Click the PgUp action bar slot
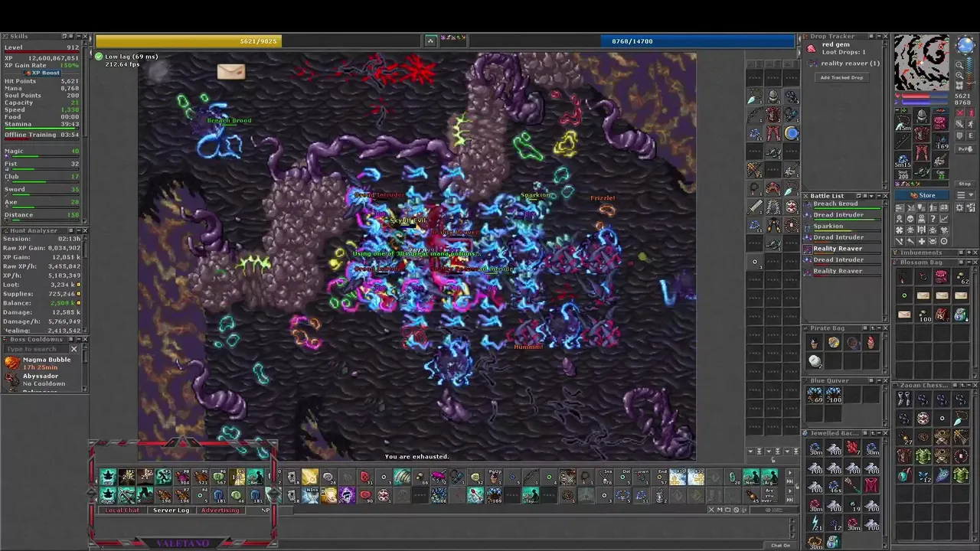The width and height of the screenshot is (980, 551). (495, 476)
